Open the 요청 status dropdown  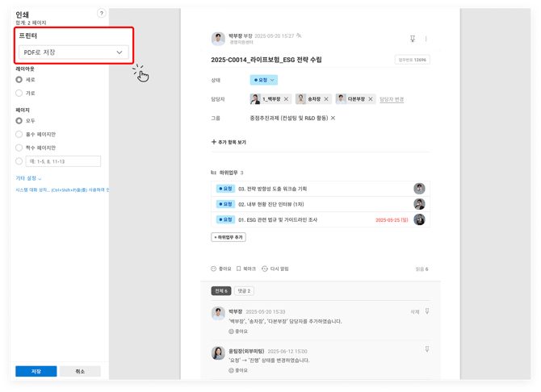pyautogui.click(x=263, y=80)
